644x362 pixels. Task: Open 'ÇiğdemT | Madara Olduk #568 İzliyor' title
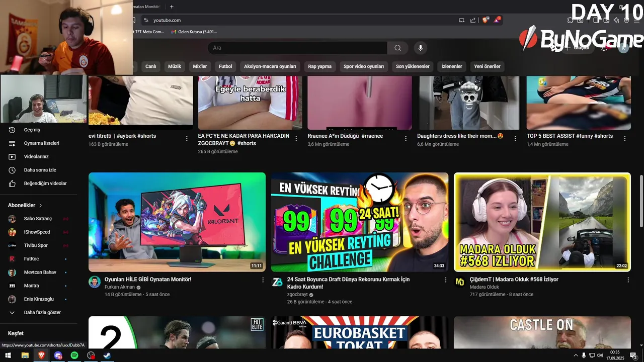coord(514,280)
